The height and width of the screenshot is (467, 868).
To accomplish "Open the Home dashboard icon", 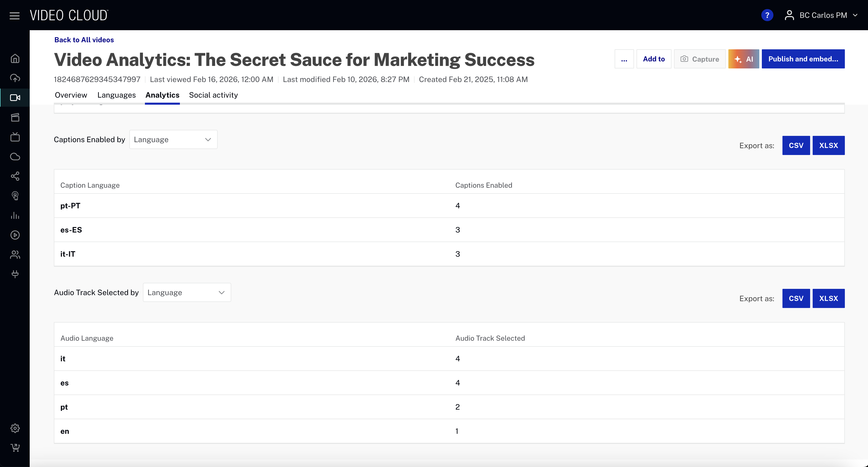I will point(15,58).
